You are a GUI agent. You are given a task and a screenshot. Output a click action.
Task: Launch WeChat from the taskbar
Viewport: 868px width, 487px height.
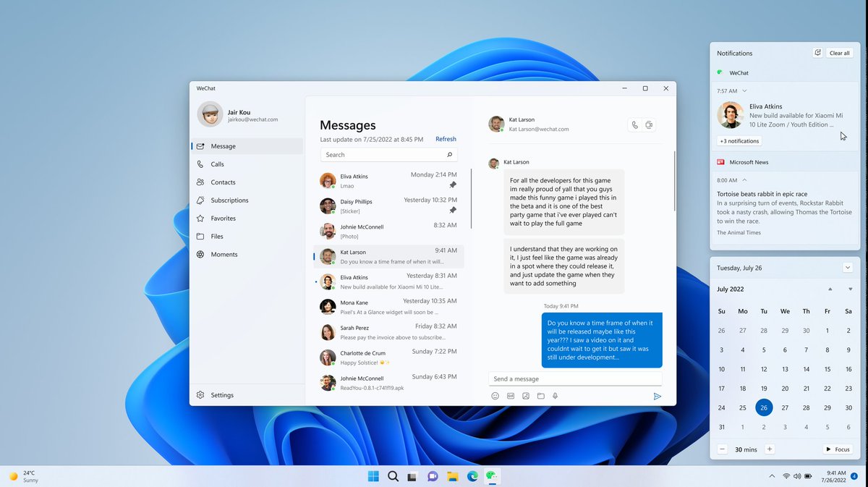click(x=492, y=476)
